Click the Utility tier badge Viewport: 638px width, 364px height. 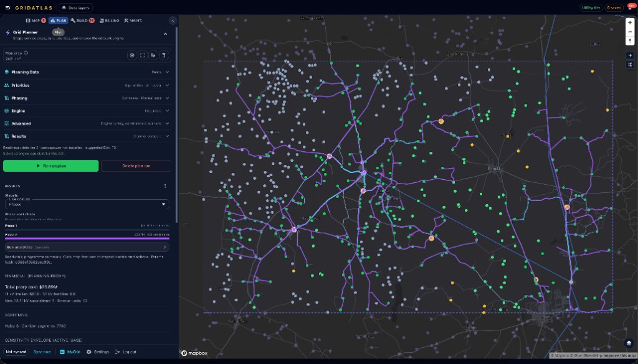591,7
